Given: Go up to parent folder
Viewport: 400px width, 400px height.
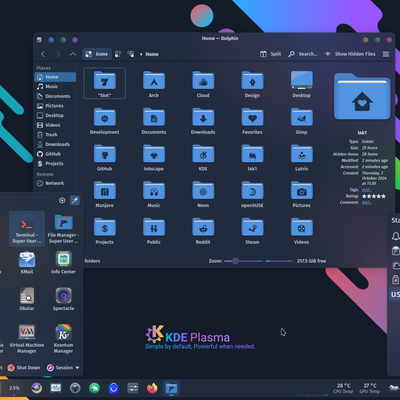Looking at the screenshot, I should (x=73, y=54).
